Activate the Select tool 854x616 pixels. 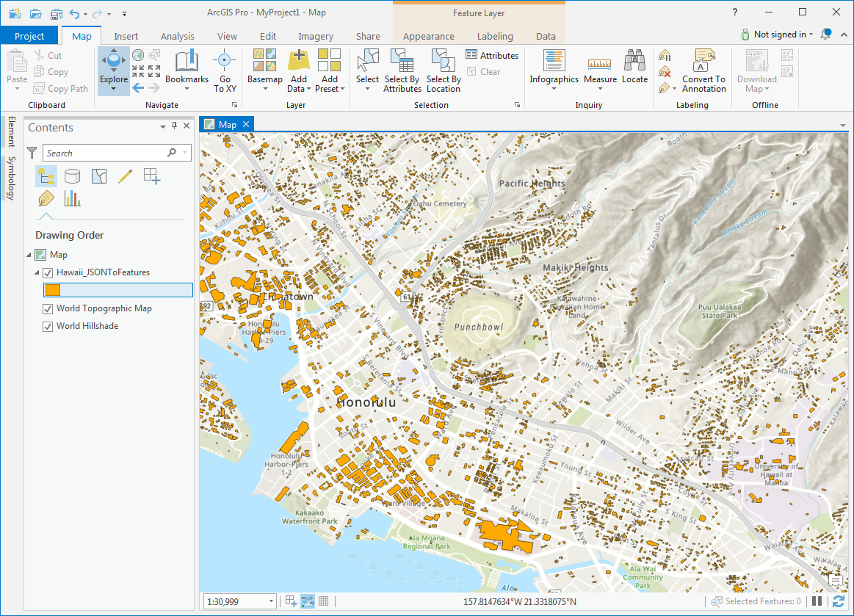368,70
